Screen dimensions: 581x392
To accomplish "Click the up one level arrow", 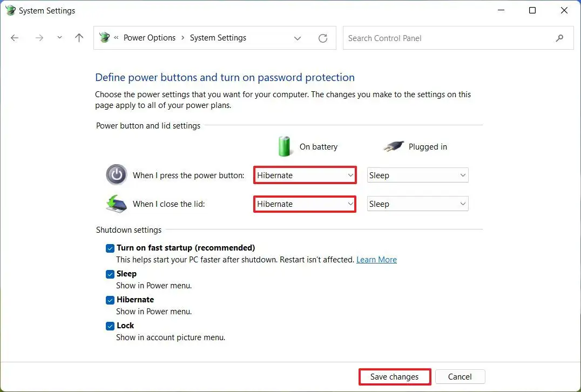I will 79,38.
